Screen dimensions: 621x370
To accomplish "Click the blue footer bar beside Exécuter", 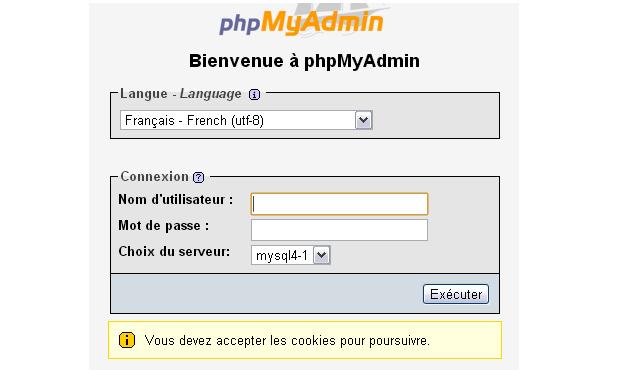I will point(267,294).
